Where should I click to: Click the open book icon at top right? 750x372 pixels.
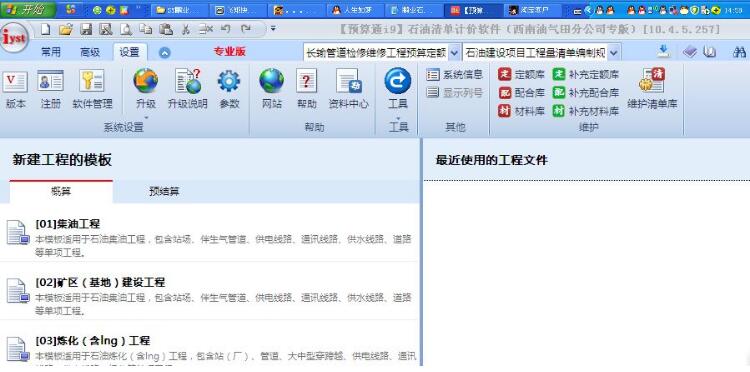click(709, 52)
